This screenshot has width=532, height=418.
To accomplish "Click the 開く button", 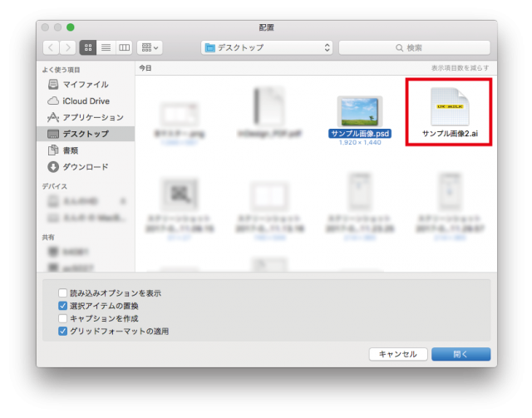I will click(461, 354).
